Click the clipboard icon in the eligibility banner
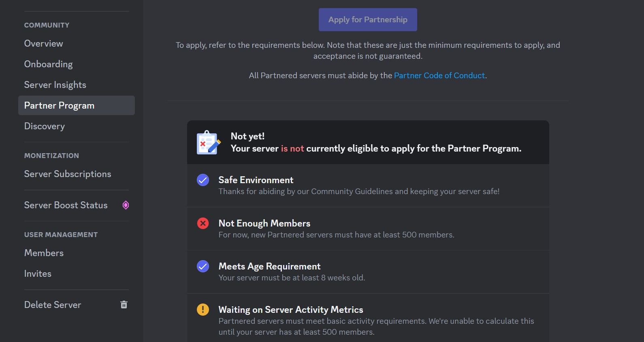Screen dimensions: 644x342 pyautogui.click(x=207, y=142)
